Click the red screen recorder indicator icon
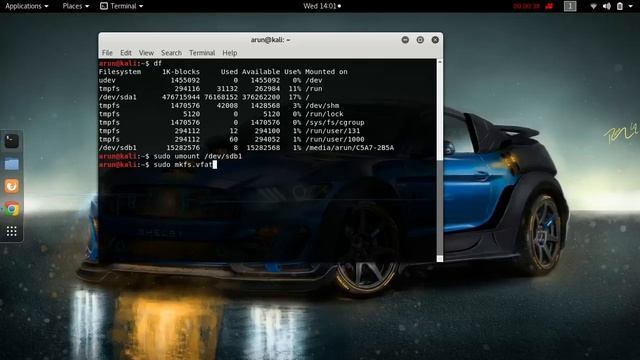Viewport: 640px width, 360px height. (x=549, y=6)
